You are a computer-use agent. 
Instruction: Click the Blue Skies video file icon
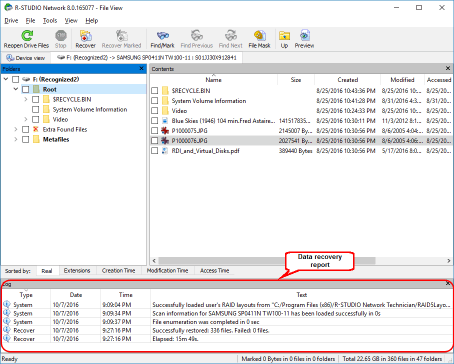click(x=165, y=121)
